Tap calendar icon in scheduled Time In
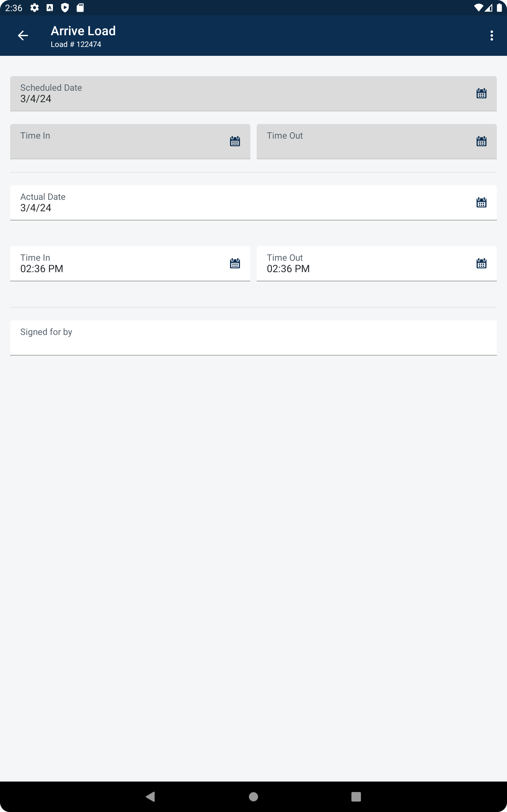Viewport: 507px width, 812px height. [x=235, y=141]
